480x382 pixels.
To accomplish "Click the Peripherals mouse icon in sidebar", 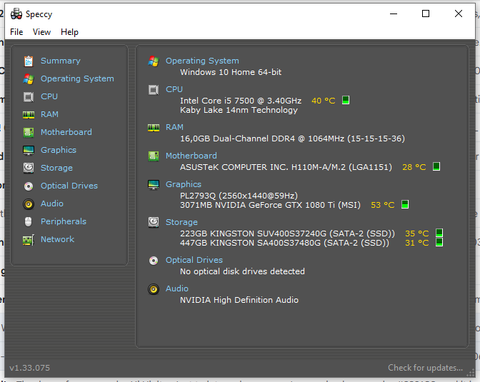I will [28, 222].
